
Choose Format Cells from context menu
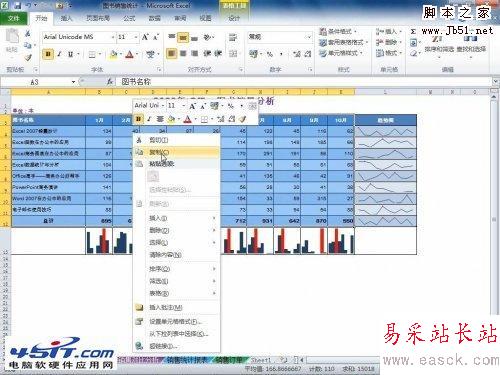click(x=177, y=322)
